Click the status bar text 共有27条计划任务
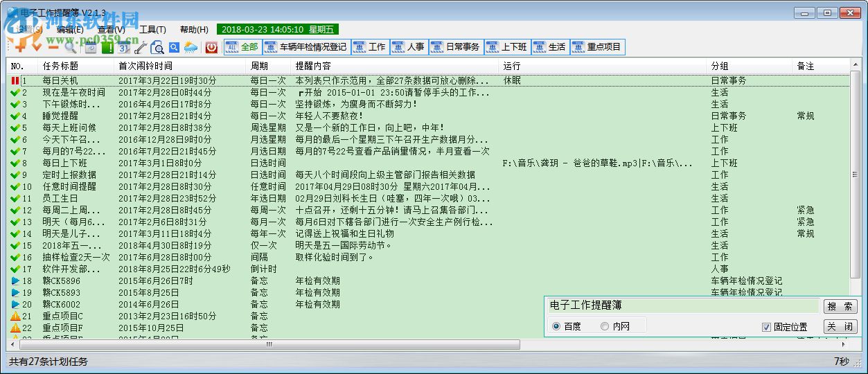 coord(48,362)
